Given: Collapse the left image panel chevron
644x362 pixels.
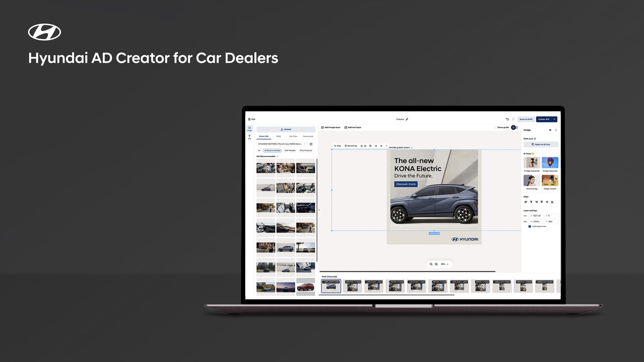Looking at the screenshot, I should tap(319, 210).
